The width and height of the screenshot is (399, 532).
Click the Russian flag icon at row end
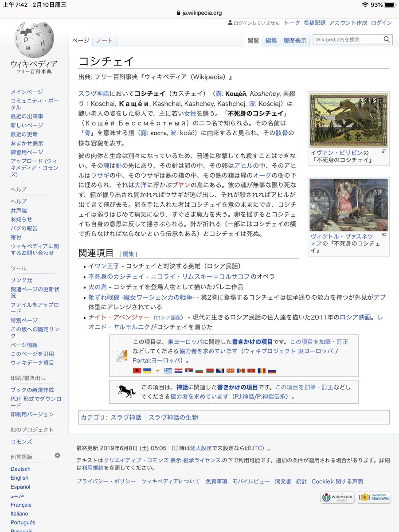pyautogui.click(x=272, y=371)
